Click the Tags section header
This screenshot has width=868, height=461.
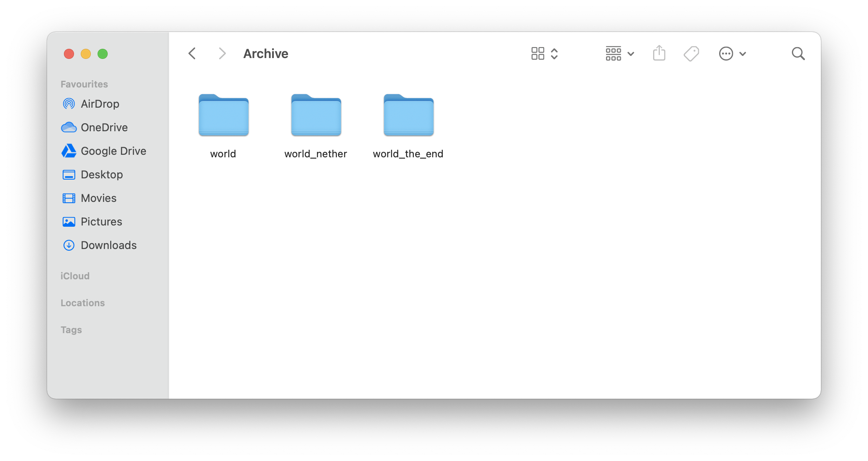tap(71, 329)
